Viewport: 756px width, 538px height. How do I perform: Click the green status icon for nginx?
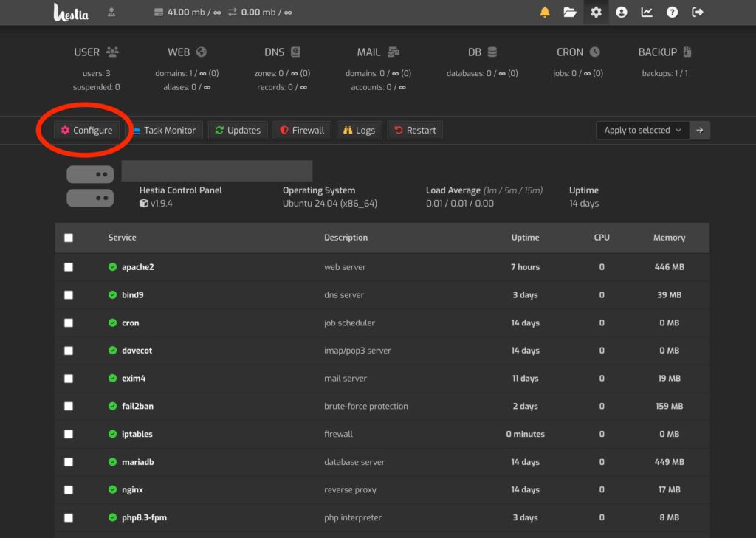112,490
